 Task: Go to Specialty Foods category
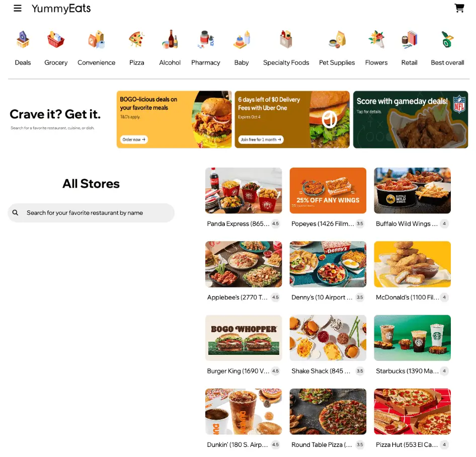coord(286,62)
